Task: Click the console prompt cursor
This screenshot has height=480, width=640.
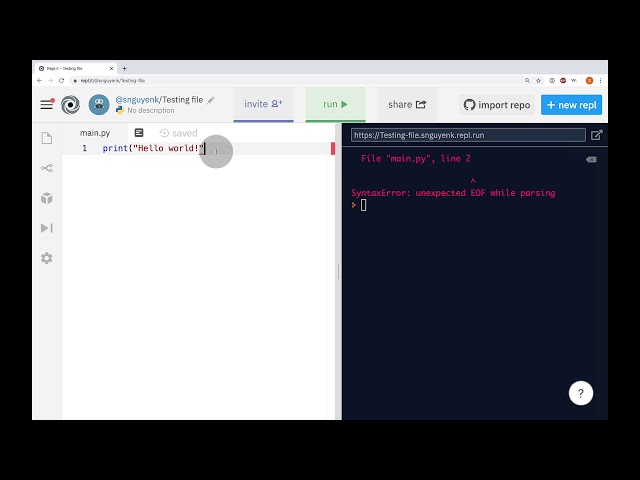Action: coord(363,205)
